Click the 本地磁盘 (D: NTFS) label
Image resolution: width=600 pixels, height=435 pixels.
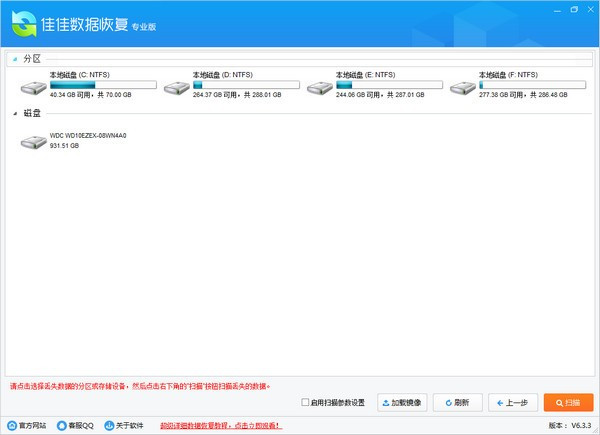tap(223, 75)
